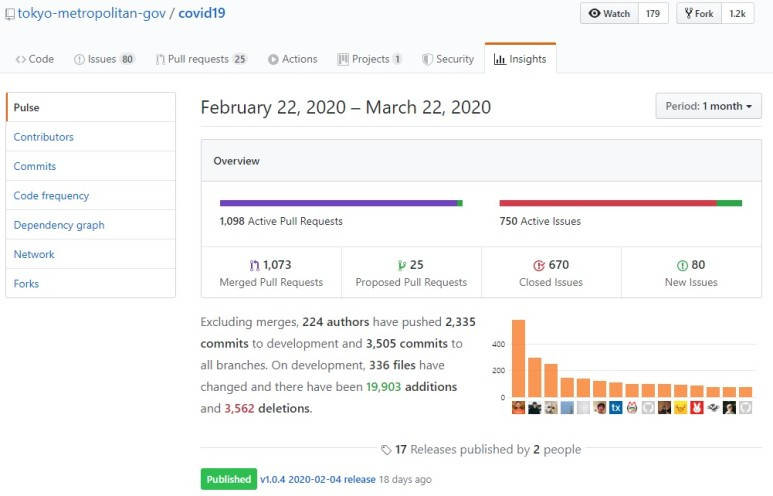This screenshot has height=496, width=773.
Task: Click the tallest orange commit bar
Action: [518, 358]
